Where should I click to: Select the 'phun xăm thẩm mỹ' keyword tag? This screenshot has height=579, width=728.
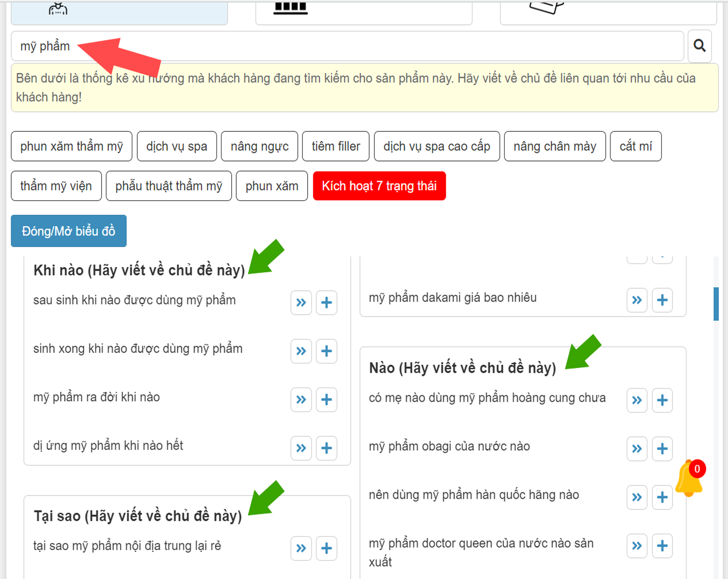pyautogui.click(x=71, y=146)
